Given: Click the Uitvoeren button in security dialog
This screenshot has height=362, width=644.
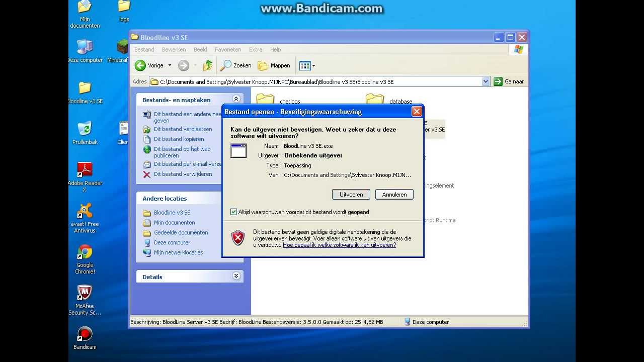Looking at the screenshot, I should click(x=351, y=195).
